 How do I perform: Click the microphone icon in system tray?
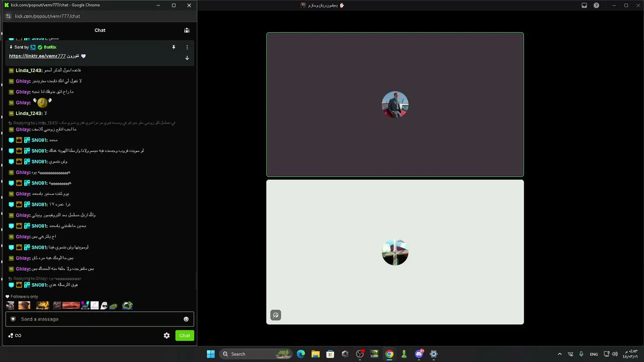pyautogui.click(x=581, y=354)
